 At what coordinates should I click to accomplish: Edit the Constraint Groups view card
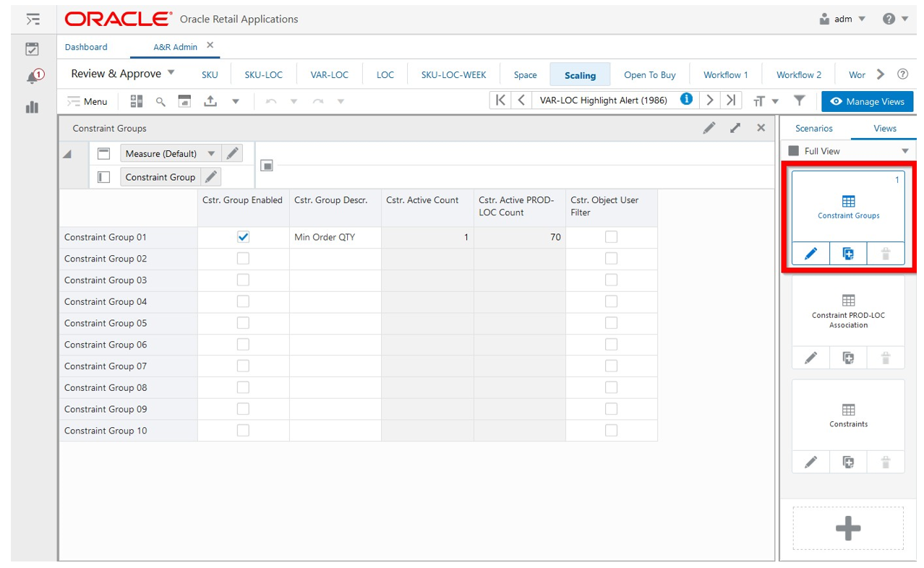[811, 254]
